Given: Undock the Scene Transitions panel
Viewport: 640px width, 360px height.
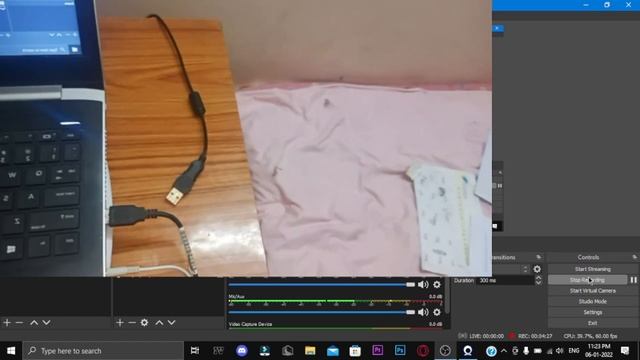Looking at the screenshot, I should pos(539,257).
